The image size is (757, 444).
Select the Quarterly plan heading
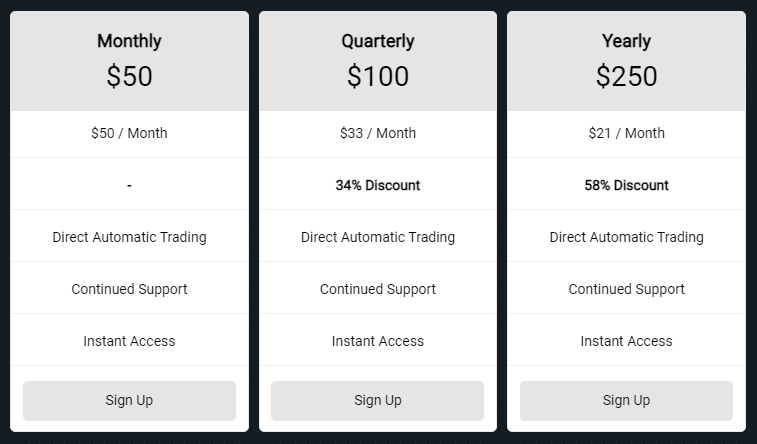tap(378, 41)
